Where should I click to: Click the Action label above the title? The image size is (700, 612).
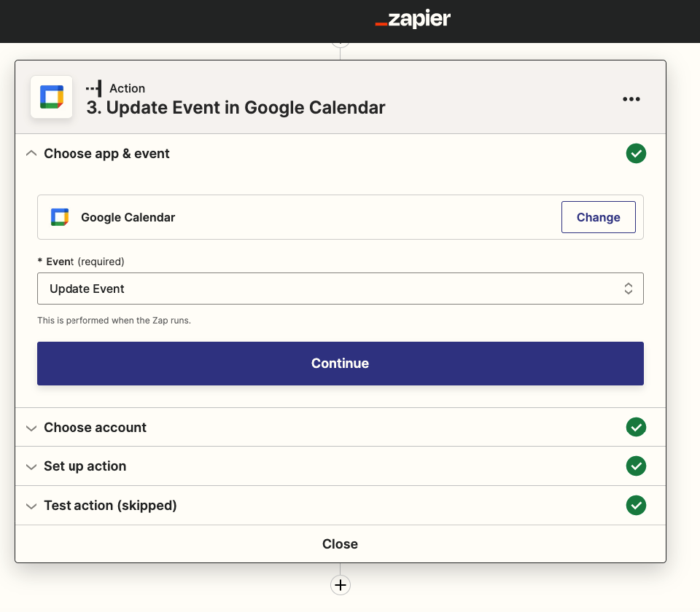127,88
